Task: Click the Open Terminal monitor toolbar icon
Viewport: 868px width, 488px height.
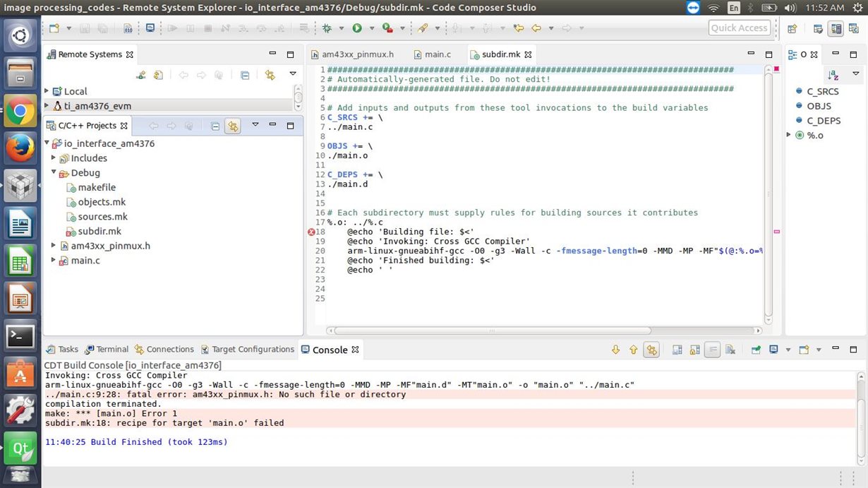Action: (150, 28)
